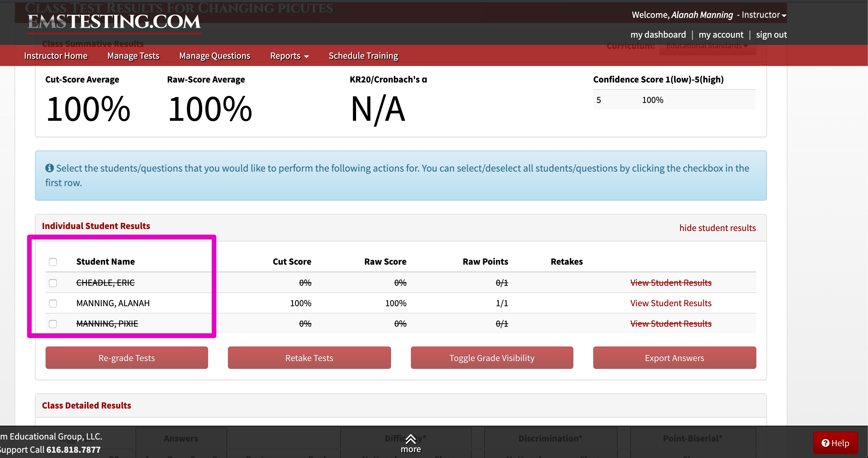The width and height of the screenshot is (868, 458).
Task: View Student Results for MANNING, PIXIE
Action: pyautogui.click(x=671, y=324)
